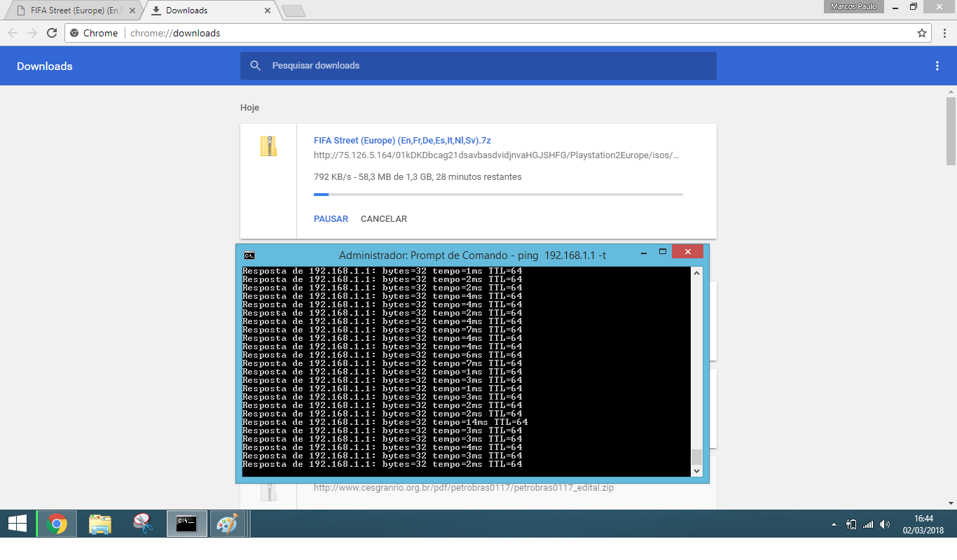This screenshot has height=560, width=957.
Task: Pause the FIFA Street download
Action: click(x=331, y=219)
